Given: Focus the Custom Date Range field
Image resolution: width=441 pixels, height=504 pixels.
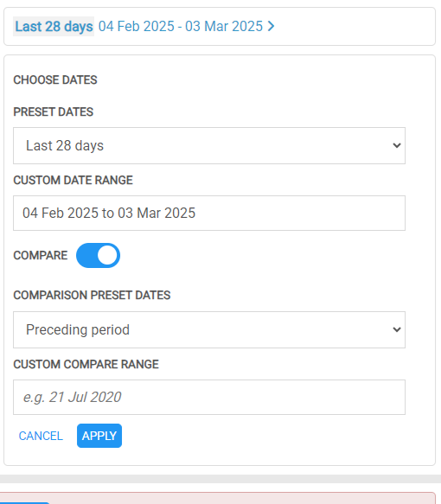Looking at the screenshot, I should (209, 214).
